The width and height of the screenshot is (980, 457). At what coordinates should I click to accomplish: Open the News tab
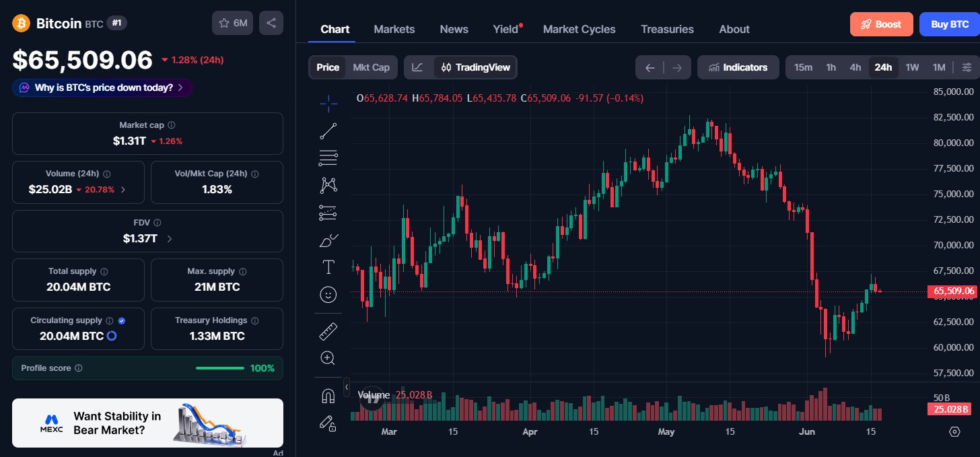(454, 29)
